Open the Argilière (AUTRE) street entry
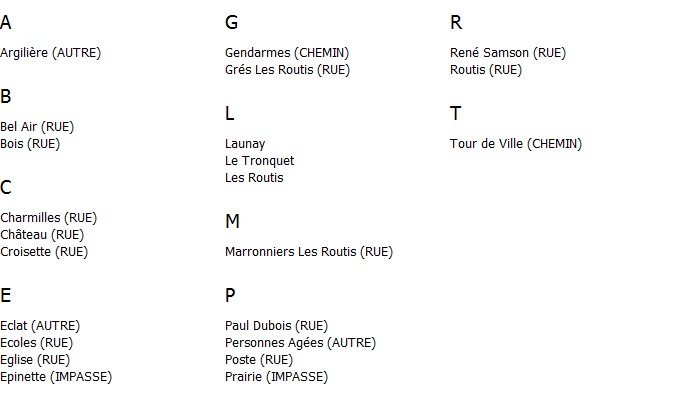675x393 pixels. (50, 53)
